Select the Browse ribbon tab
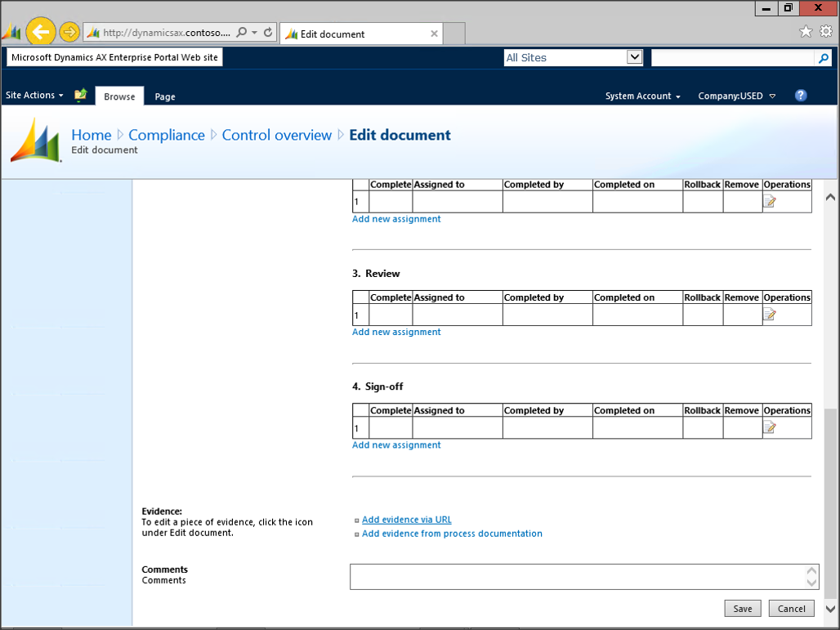 [x=119, y=96]
